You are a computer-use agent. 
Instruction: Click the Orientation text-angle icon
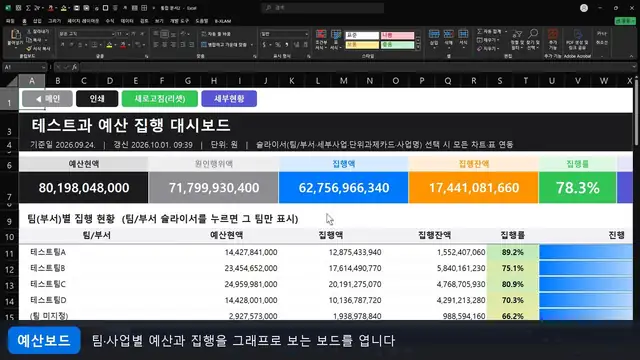(184, 34)
